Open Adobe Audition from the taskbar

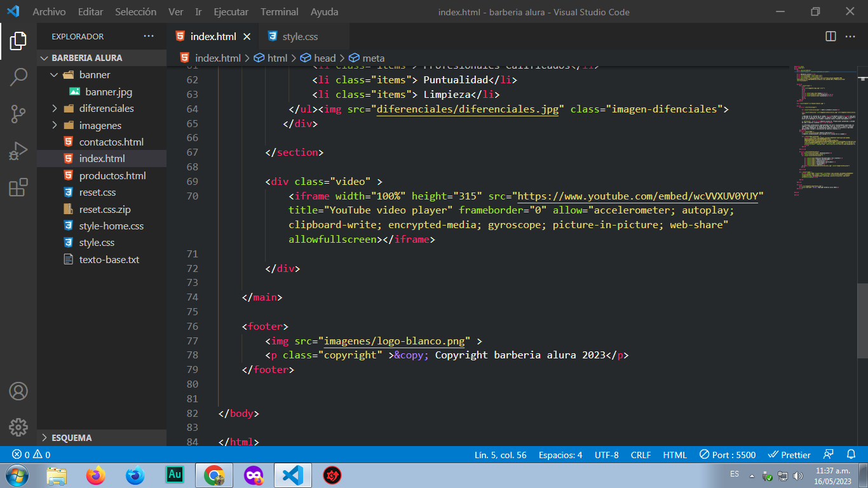[x=175, y=475]
